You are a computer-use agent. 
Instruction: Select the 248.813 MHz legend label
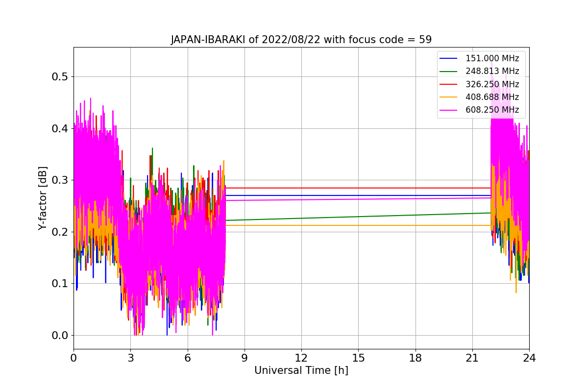click(492, 72)
